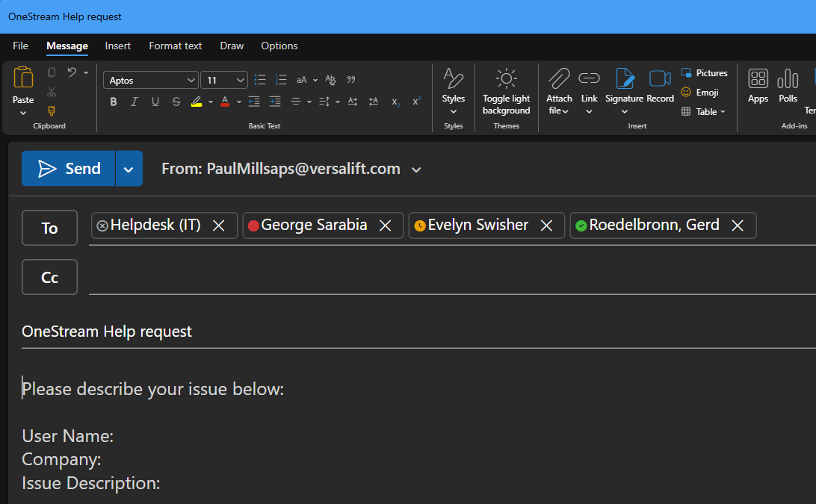816x504 pixels.
Task: Open highlight color dropdown arrow
Action: [210, 102]
